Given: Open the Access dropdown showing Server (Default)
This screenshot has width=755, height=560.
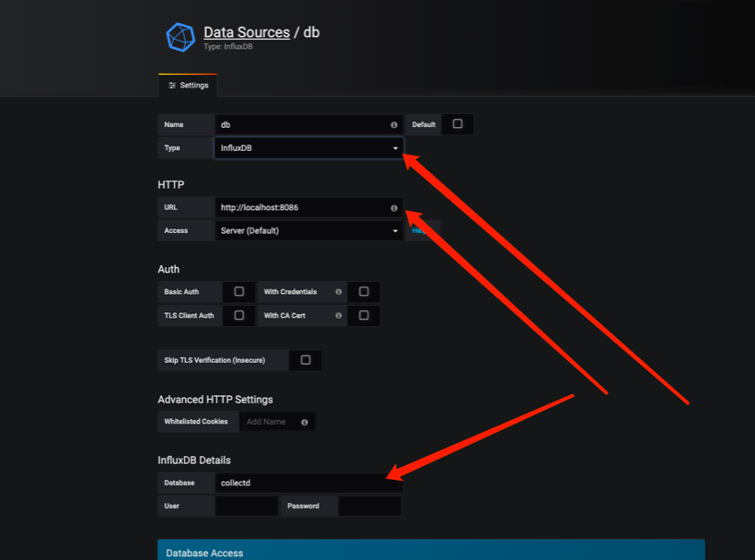Looking at the screenshot, I should (308, 230).
